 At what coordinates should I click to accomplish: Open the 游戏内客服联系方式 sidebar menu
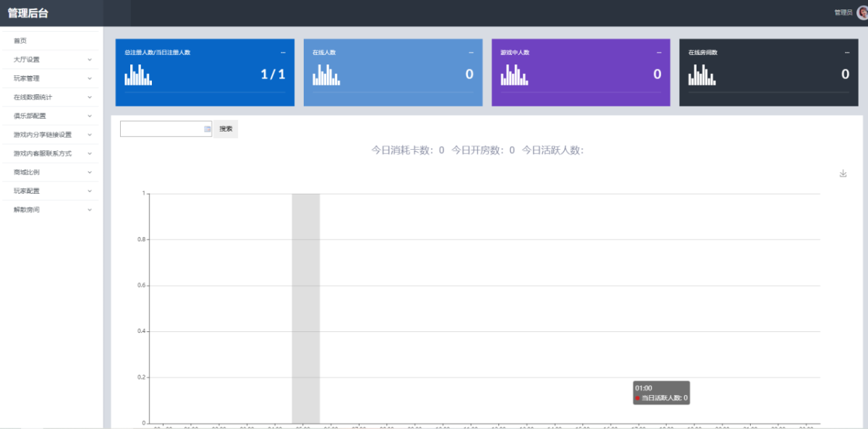[49, 153]
